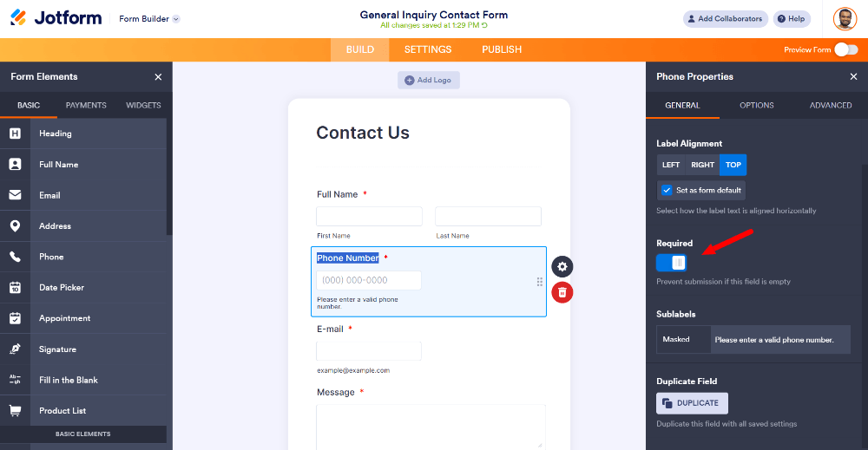The height and width of the screenshot is (450, 868).
Task: Select the Signature pen icon
Action: [15, 349]
